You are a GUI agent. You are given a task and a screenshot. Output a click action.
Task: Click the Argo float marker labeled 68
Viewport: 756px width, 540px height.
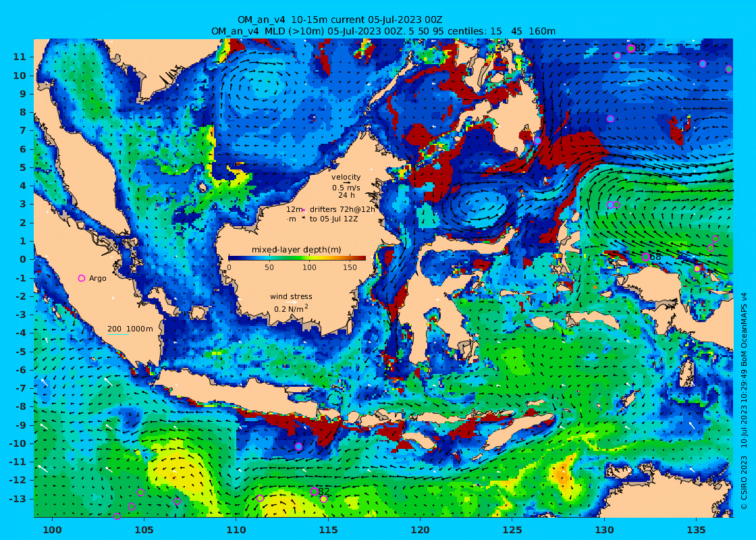tap(645, 257)
